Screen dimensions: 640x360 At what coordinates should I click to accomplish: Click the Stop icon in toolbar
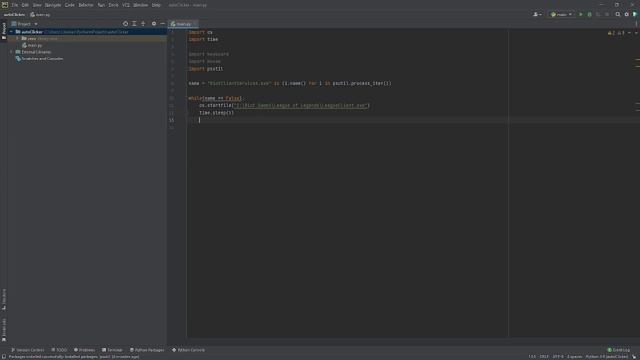pyautogui.click(x=607, y=14)
